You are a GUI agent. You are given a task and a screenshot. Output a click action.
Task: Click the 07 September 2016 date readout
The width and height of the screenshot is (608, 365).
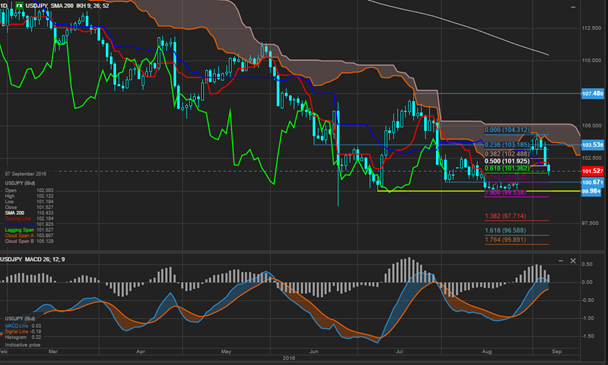tap(26, 174)
